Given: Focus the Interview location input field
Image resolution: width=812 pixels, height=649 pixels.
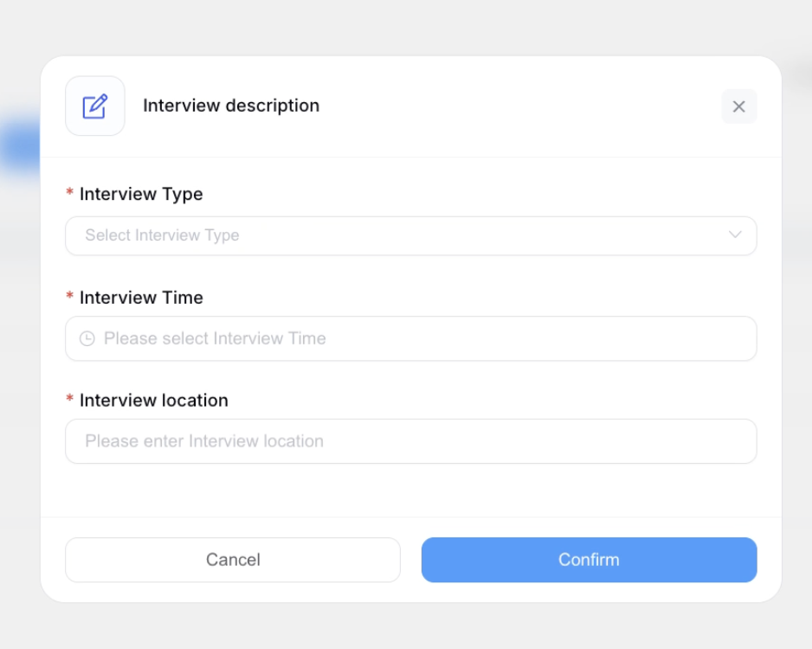Looking at the screenshot, I should pyautogui.click(x=410, y=441).
